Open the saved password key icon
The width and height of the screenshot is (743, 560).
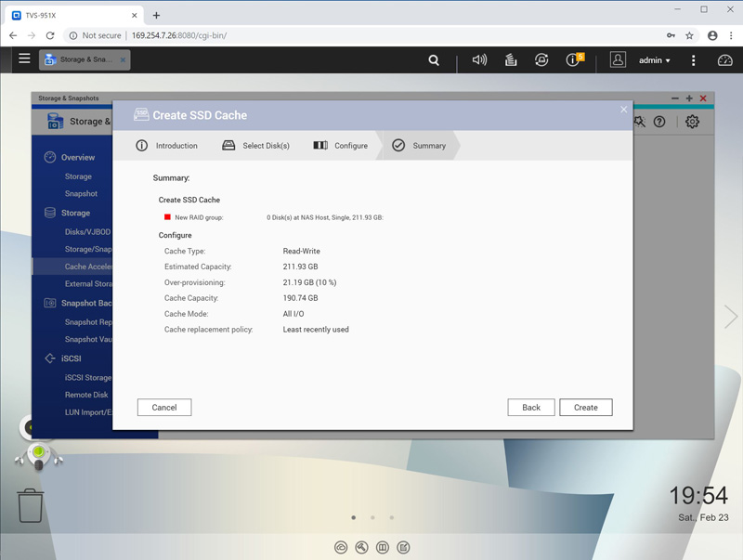671,35
